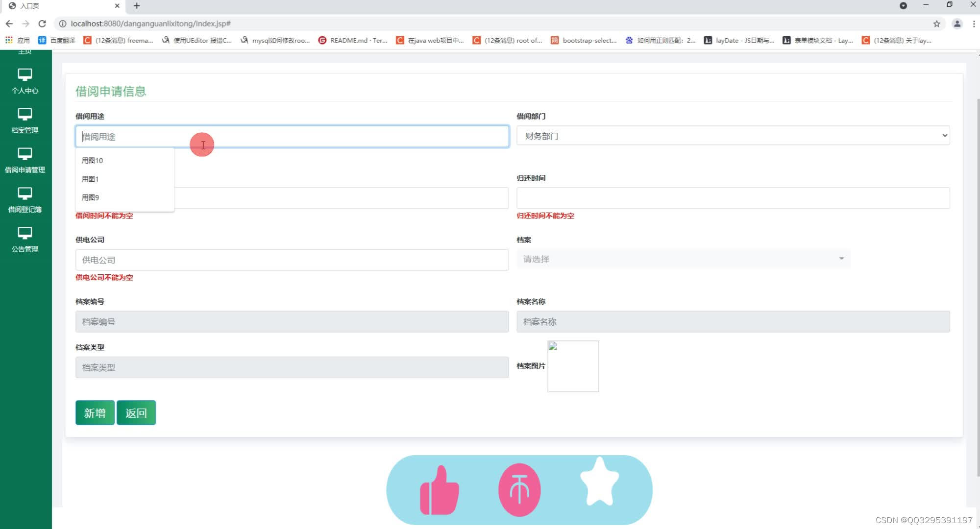The width and height of the screenshot is (980, 529).
Task: Open the layDate - JS日期 bookmark
Action: pyautogui.click(x=739, y=40)
